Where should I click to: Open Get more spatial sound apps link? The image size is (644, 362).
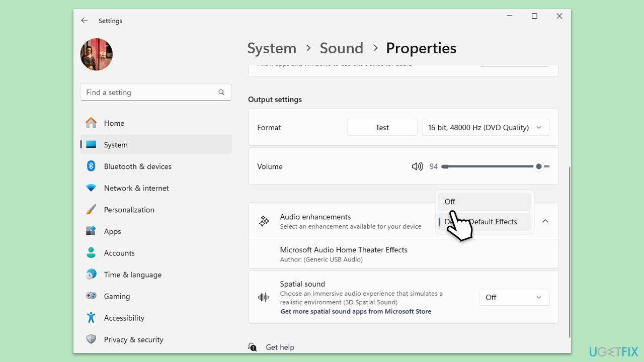point(356,311)
